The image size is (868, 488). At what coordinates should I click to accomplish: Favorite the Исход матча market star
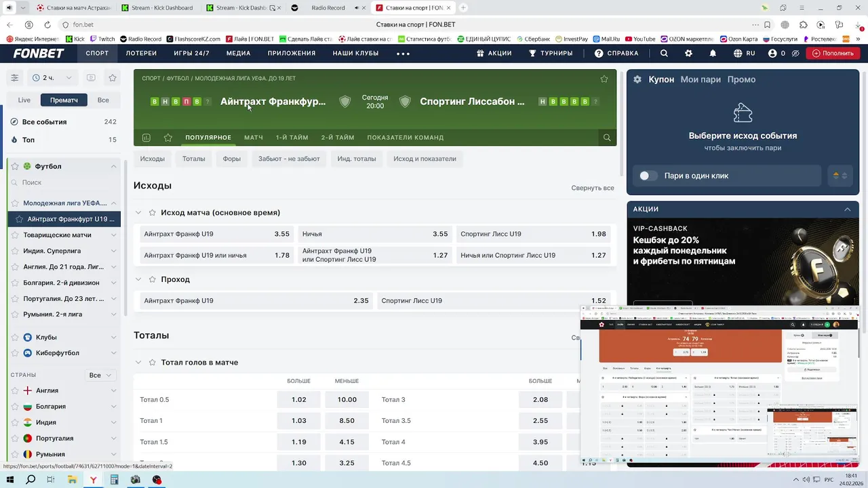[x=153, y=213]
